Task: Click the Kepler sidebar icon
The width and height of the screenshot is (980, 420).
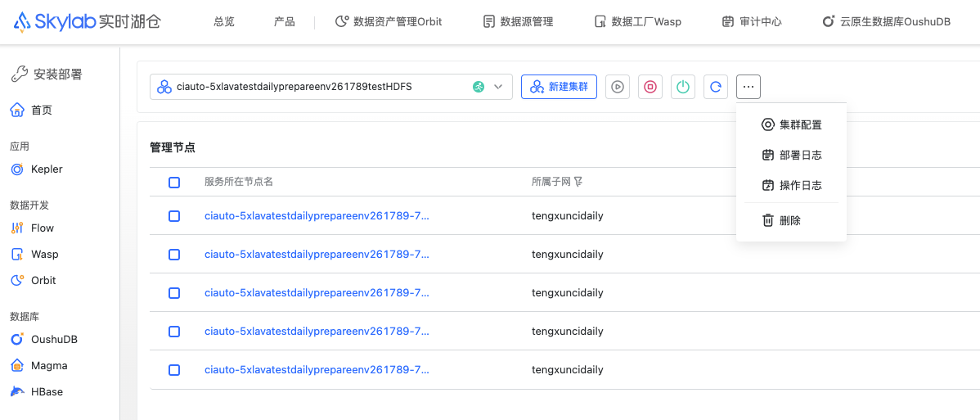Action: pyautogui.click(x=17, y=169)
